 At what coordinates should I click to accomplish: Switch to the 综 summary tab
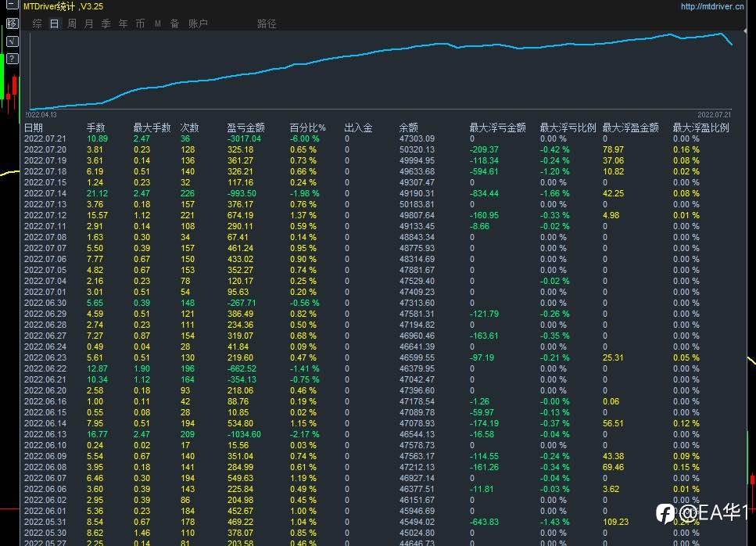tap(37, 23)
